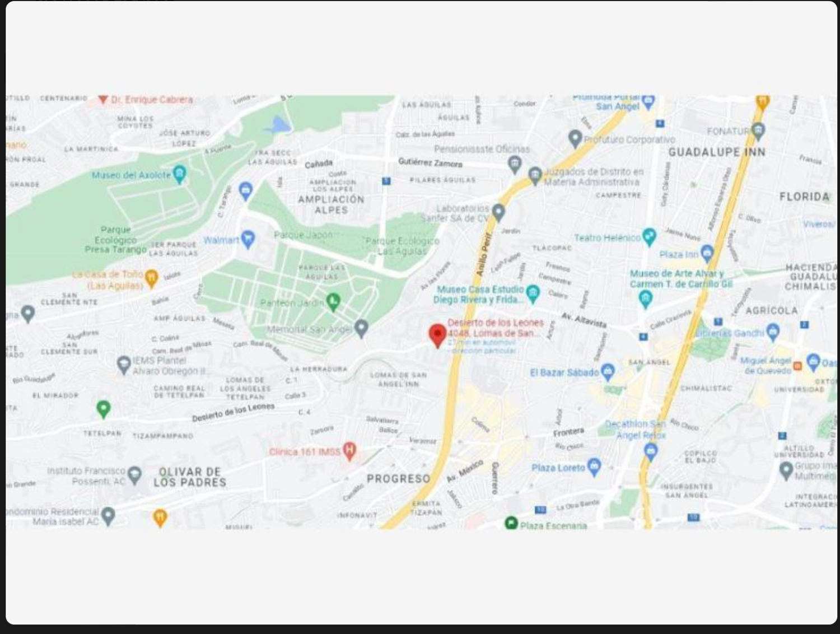Viewport: 840px width, 634px height.
Task: Open the Memorial San Ángel pin
Action: (x=362, y=328)
